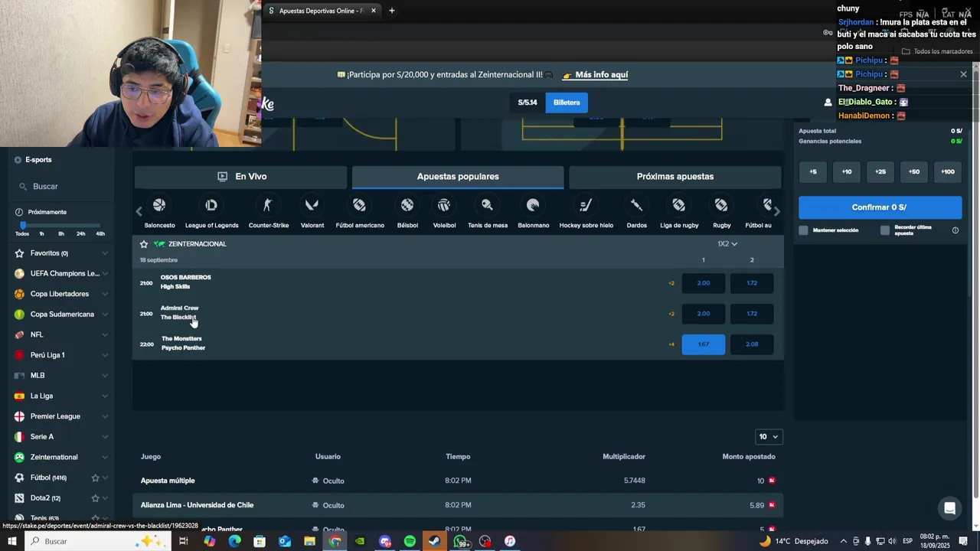The image size is (980, 551).
Task: Open File Explorer in the taskbar
Action: (x=309, y=541)
